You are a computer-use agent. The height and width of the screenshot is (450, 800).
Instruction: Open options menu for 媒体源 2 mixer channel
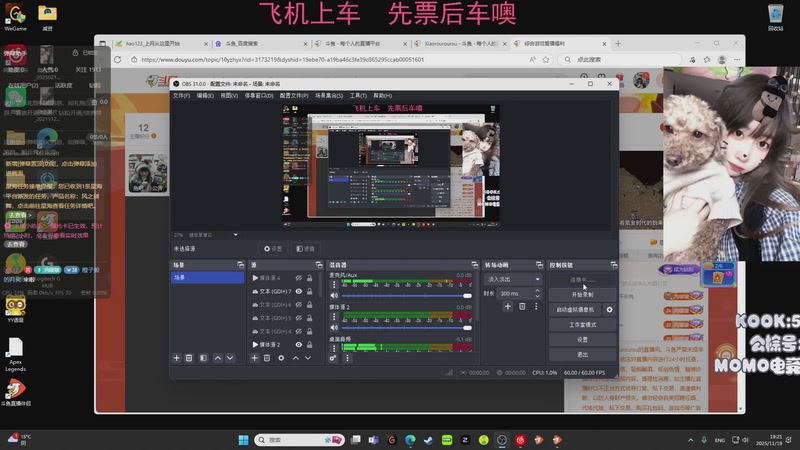[334, 317]
